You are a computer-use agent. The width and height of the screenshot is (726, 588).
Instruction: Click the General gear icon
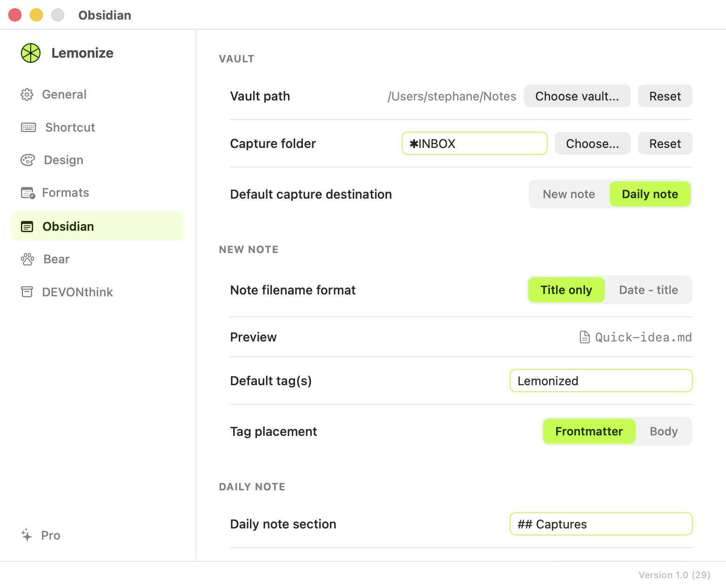pyautogui.click(x=27, y=94)
